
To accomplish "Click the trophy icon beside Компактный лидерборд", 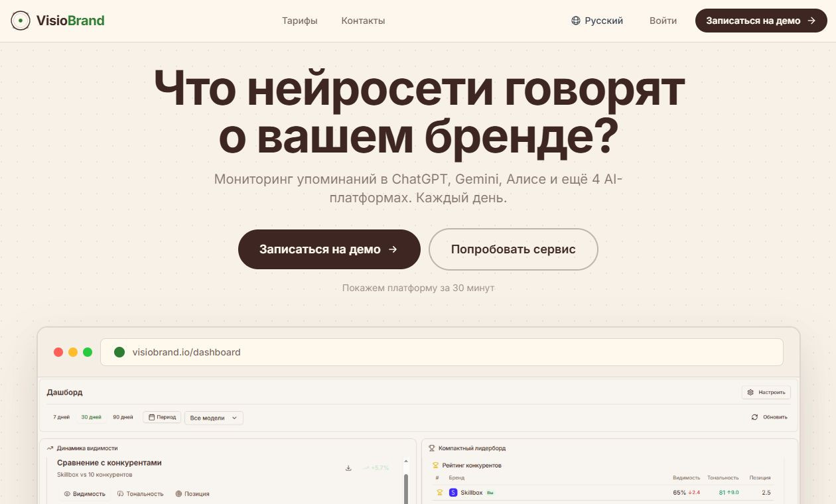I will (432, 448).
